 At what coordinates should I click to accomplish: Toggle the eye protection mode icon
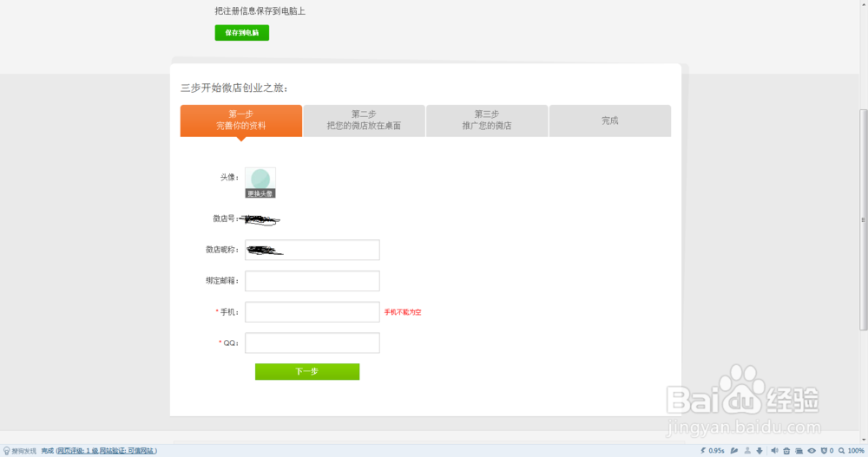(x=812, y=451)
